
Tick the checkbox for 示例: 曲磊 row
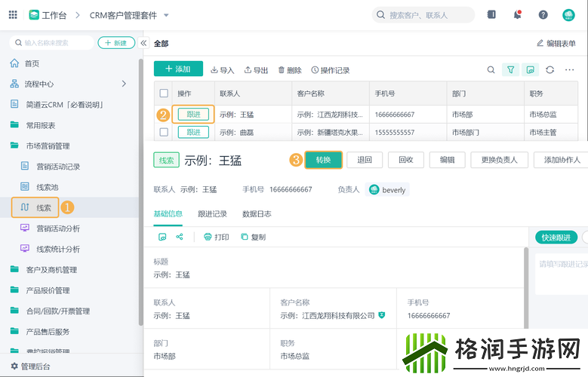coord(164,132)
